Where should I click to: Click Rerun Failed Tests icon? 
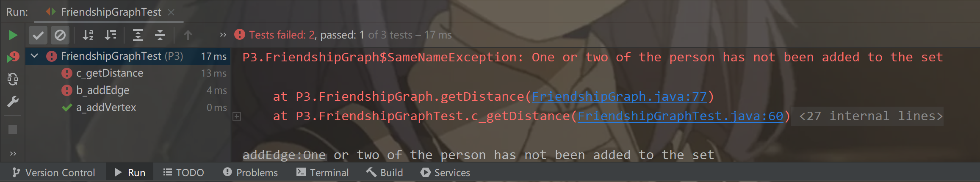13,57
